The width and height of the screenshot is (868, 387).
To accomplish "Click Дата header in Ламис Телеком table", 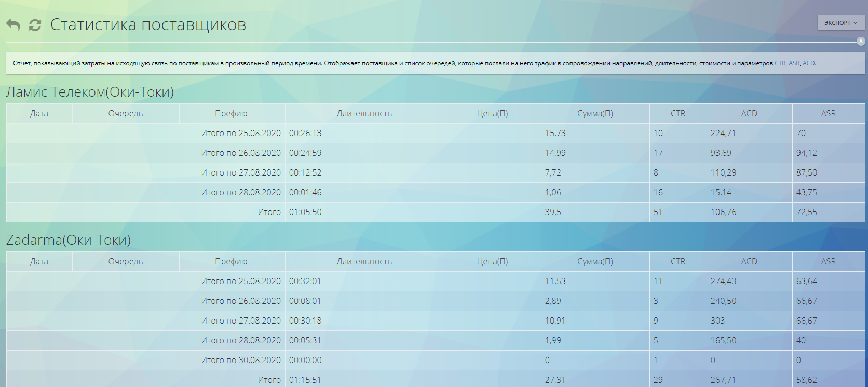I will [x=39, y=113].
